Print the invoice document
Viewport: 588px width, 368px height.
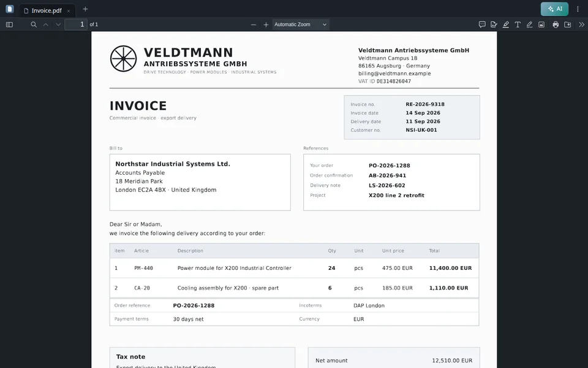[x=556, y=25]
